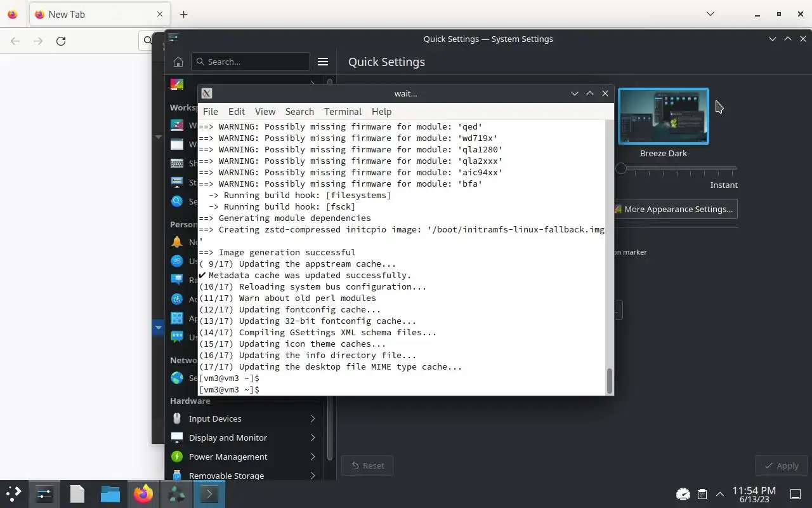812x508 pixels.
Task: Go forward in Firefox
Action: 38,41
